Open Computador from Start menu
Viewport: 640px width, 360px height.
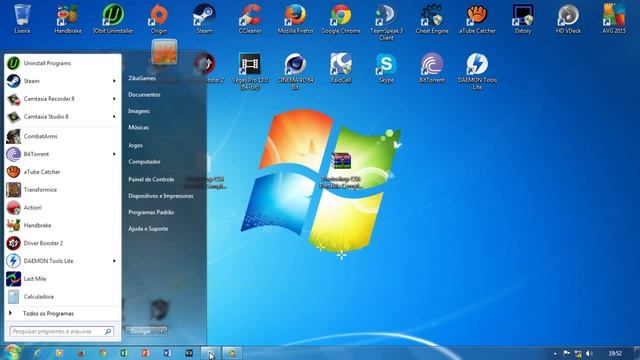[144, 162]
